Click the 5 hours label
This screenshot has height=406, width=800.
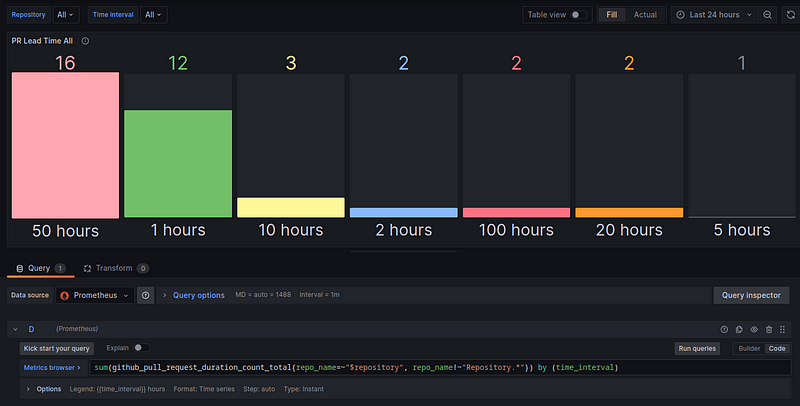pyautogui.click(x=742, y=230)
